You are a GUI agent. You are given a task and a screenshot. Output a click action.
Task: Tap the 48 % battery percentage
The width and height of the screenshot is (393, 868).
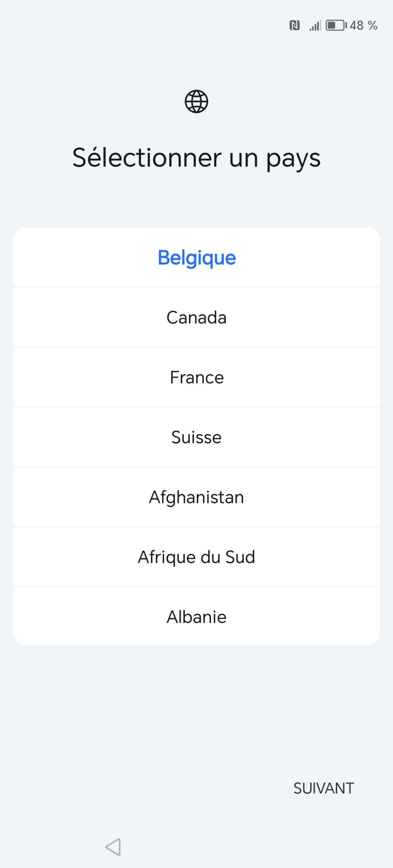[363, 25]
